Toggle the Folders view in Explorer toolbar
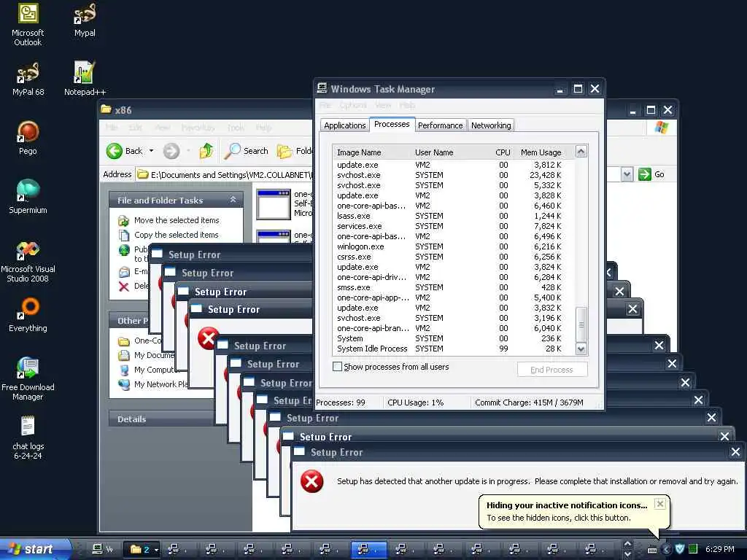 (294, 151)
